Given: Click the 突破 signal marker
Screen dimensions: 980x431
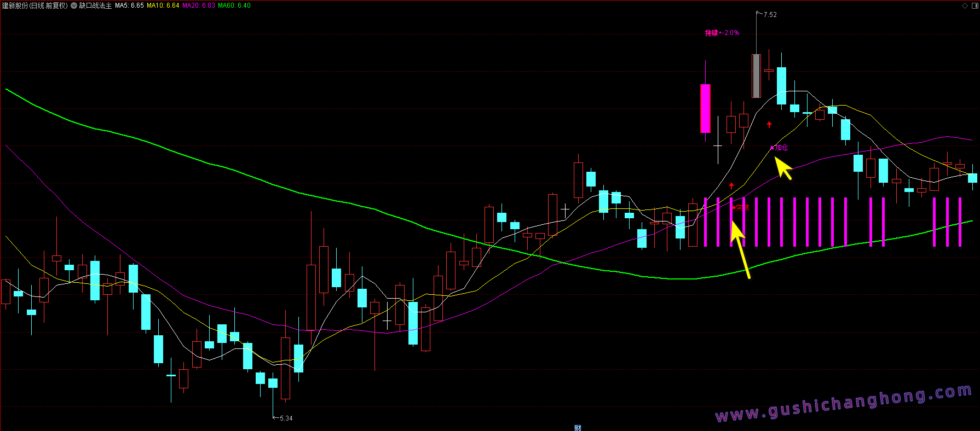Looking at the screenshot, I should pos(740,208).
